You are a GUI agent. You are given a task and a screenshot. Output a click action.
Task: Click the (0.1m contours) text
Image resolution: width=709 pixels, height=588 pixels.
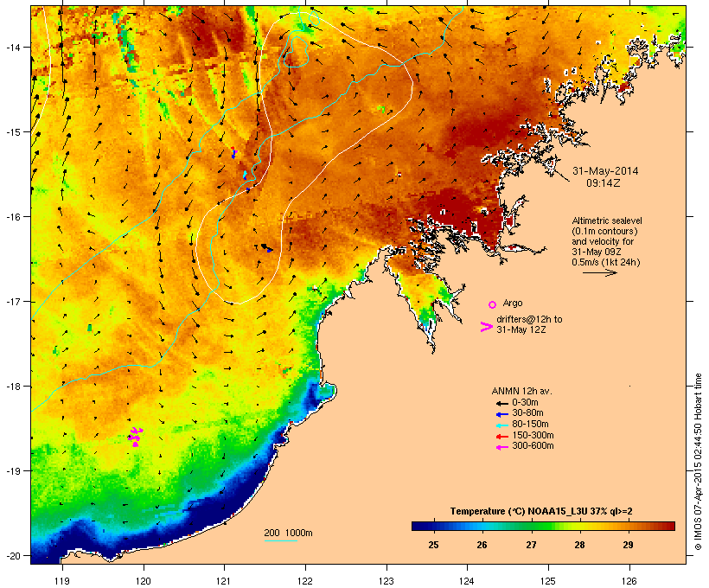(604, 231)
